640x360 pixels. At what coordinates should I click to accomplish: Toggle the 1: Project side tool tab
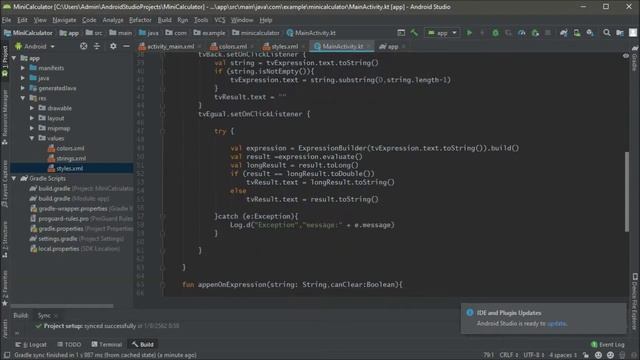click(x=5, y=61)
